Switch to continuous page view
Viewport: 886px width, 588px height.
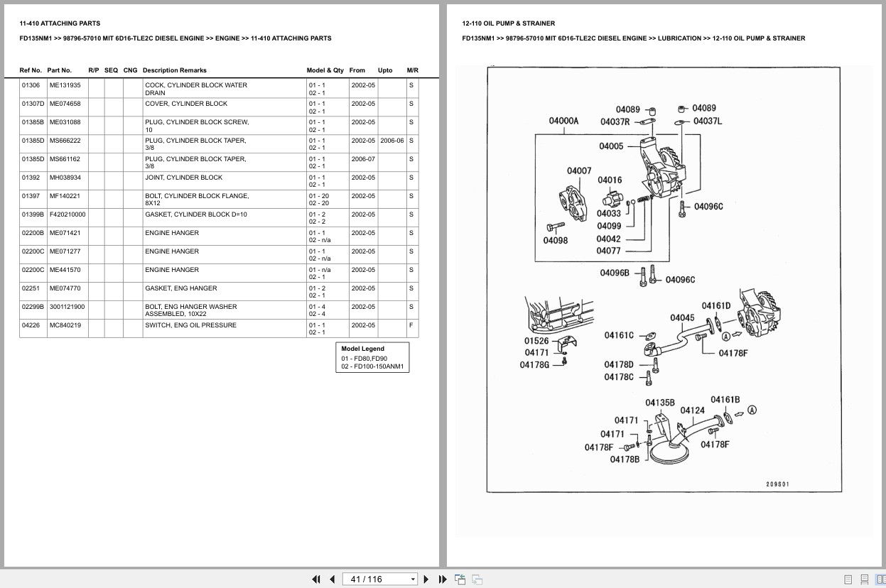[864, 579]
